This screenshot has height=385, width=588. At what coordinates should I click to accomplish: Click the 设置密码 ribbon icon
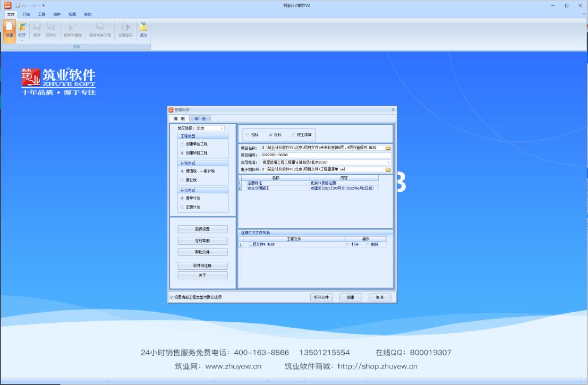click(125, 28)
